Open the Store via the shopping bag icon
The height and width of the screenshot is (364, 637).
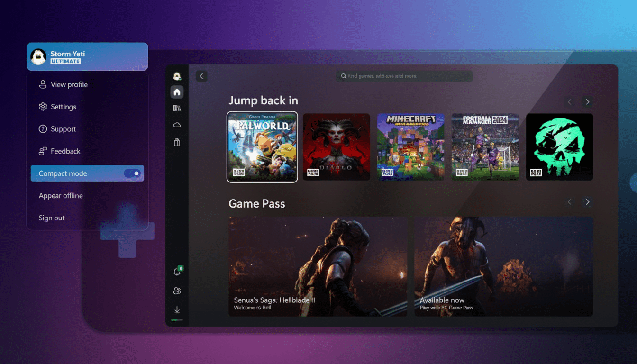point(177,142)
